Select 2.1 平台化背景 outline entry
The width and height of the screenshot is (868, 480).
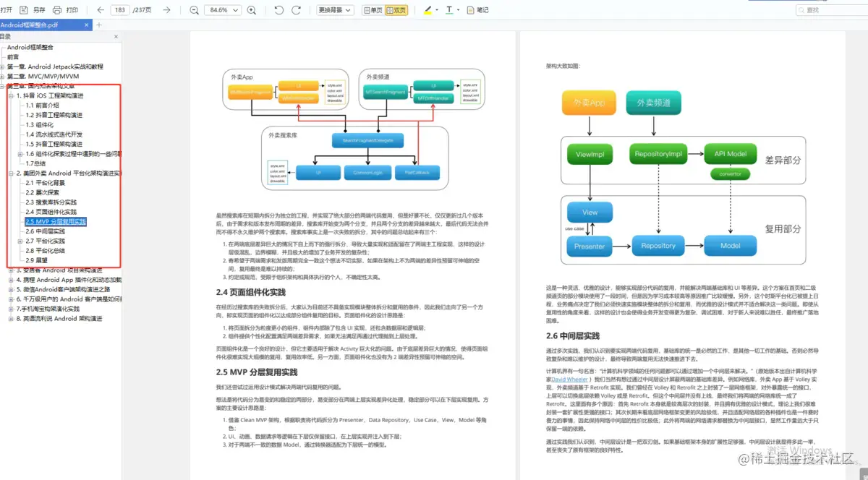tap(45, 183)
